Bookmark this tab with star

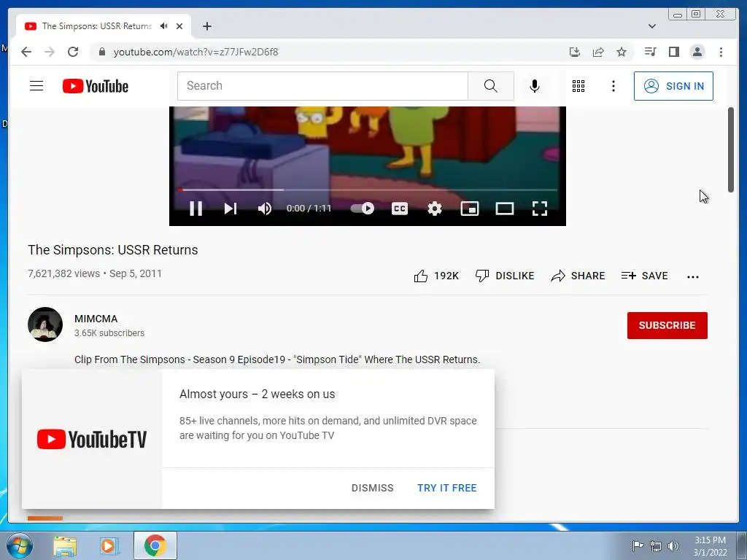pos(622,52)
